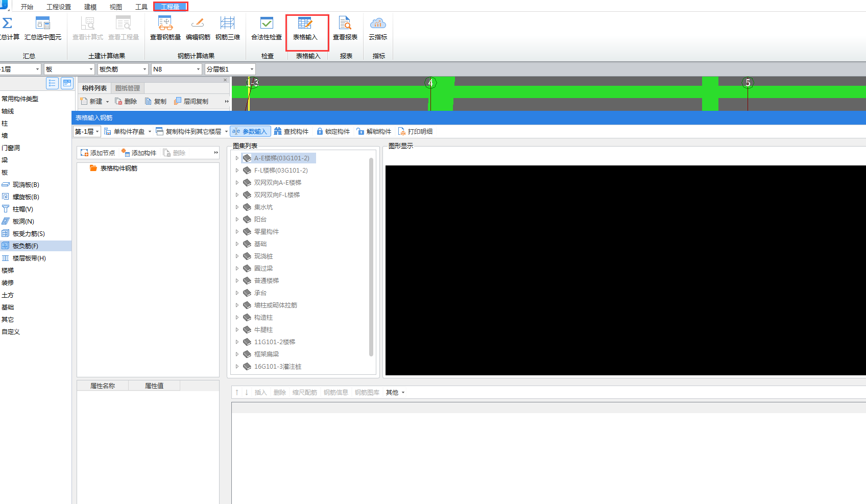Run 合法性检查
Screen dimensions: 866x504
tap(267, 28)
